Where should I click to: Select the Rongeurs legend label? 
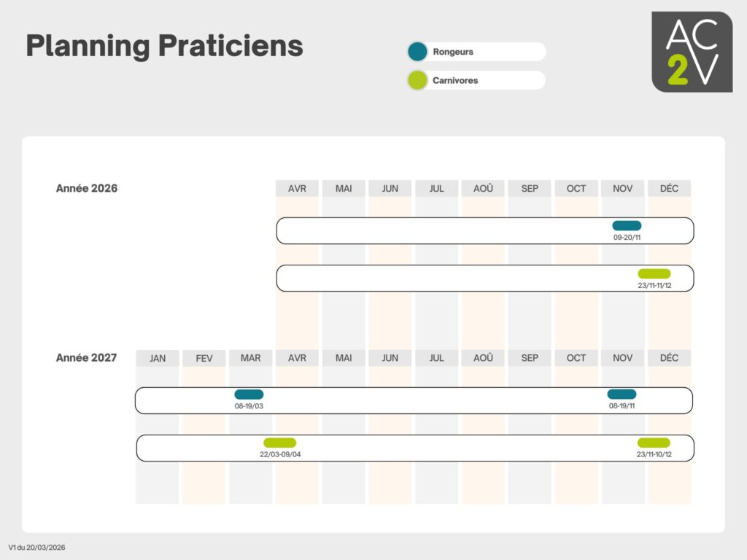click(x=453, y=52)
